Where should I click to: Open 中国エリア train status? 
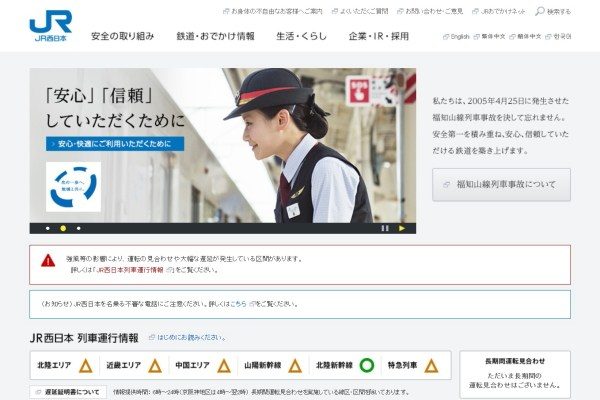tap(203, 366)
